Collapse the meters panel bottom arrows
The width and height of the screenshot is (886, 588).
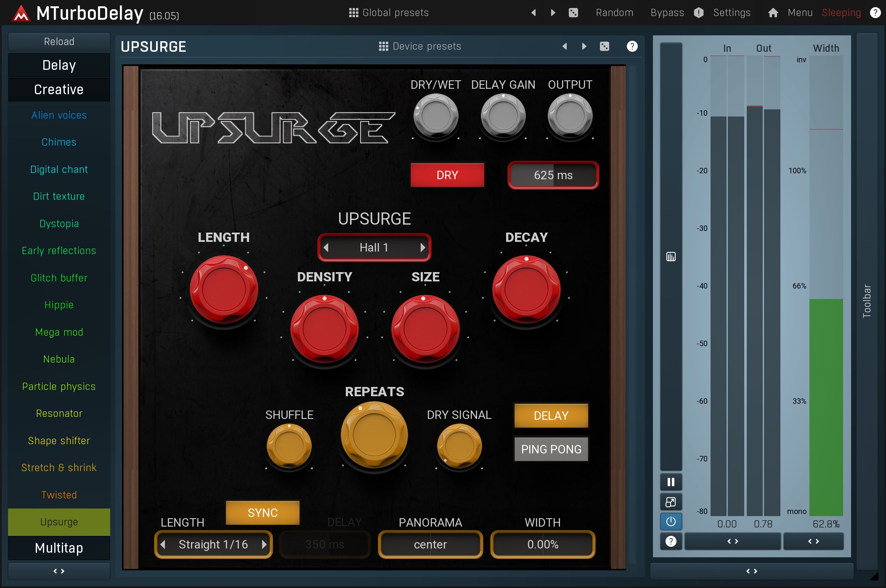[752, 571]
